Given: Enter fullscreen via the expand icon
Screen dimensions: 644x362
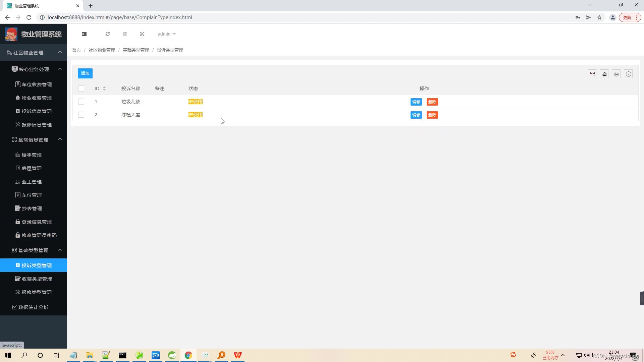Looking at the screenshot, I should point(142,34).
